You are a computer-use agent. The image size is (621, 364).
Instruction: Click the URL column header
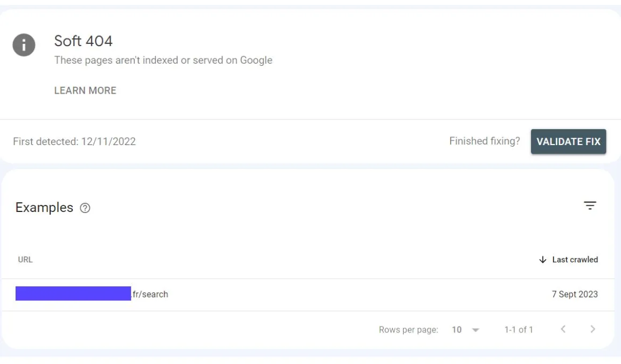tap(25, 260)
